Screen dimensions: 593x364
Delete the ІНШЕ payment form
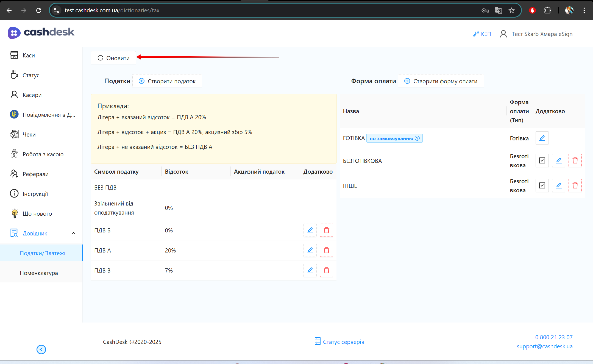[x=575, y=185]
